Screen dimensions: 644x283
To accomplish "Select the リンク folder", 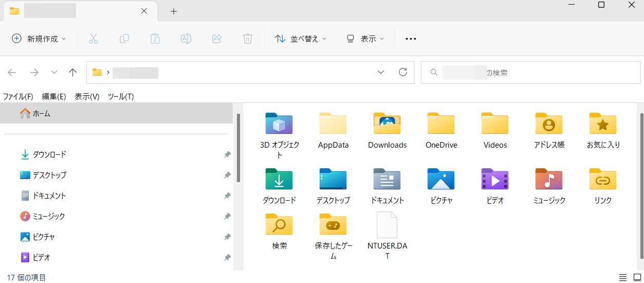I will [x=603, y=186].
